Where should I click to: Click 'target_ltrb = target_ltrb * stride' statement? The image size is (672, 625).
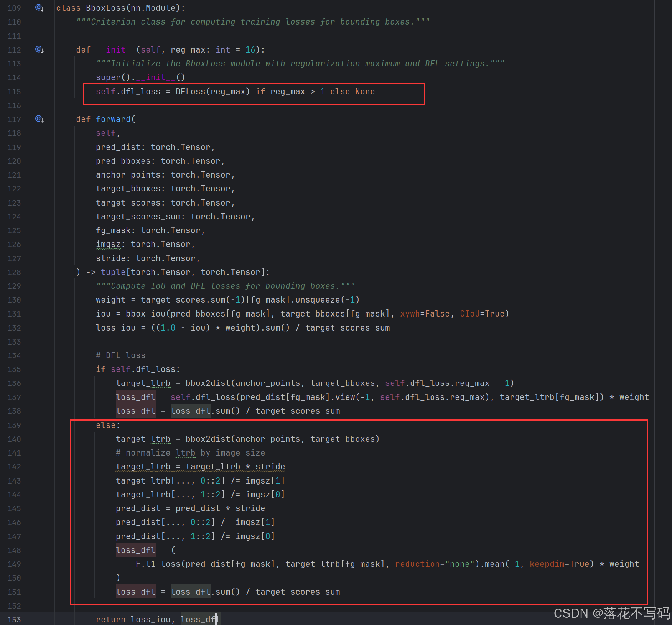[x=200, y=467]
